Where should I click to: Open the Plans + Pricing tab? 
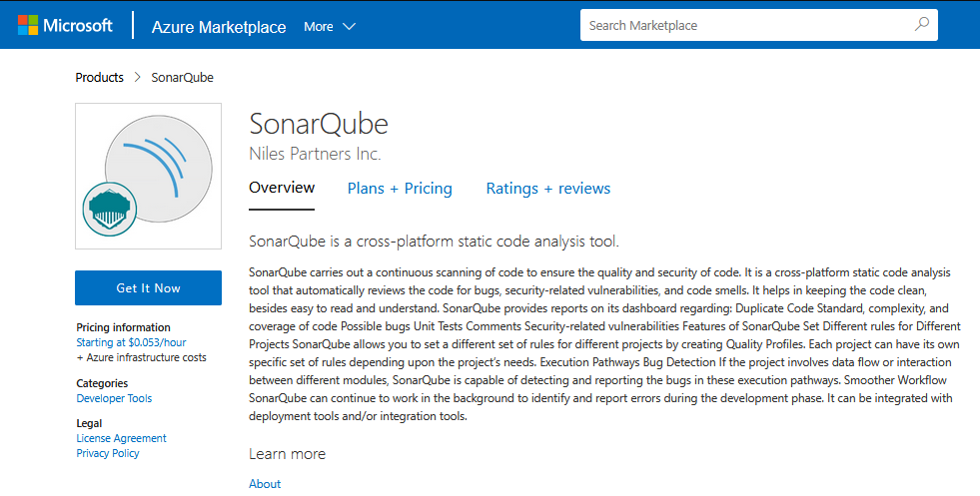point(400,189)
